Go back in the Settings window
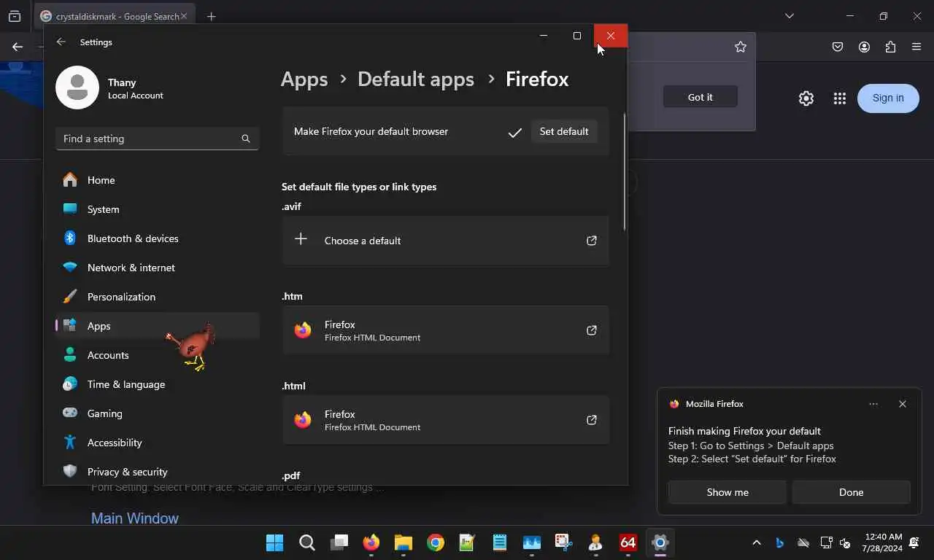934x560 pixels. click(x=61, y=42)
